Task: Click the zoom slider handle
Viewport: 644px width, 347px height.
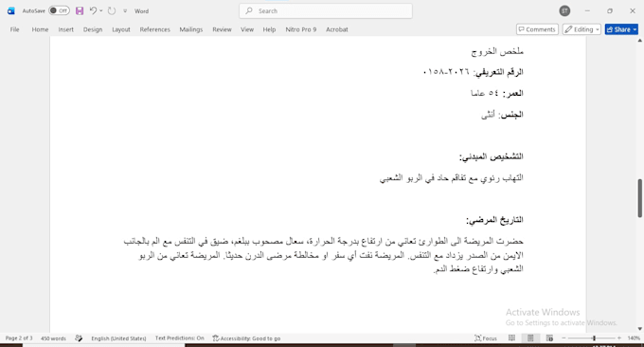Action: (594, 338)
